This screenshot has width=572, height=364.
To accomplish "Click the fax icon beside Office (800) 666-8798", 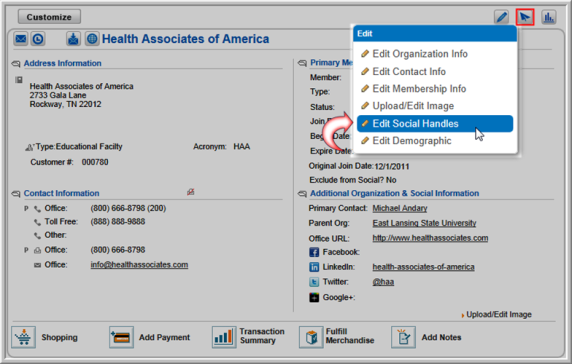I will click(x=37, y=251).
